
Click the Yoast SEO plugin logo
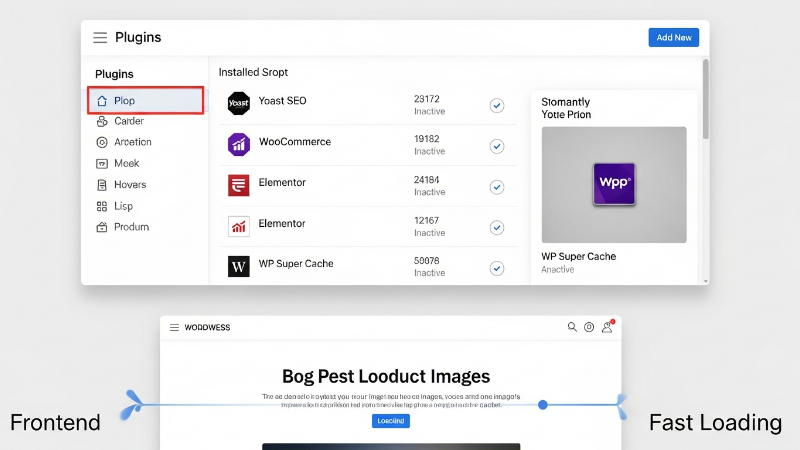pos(239,103)
